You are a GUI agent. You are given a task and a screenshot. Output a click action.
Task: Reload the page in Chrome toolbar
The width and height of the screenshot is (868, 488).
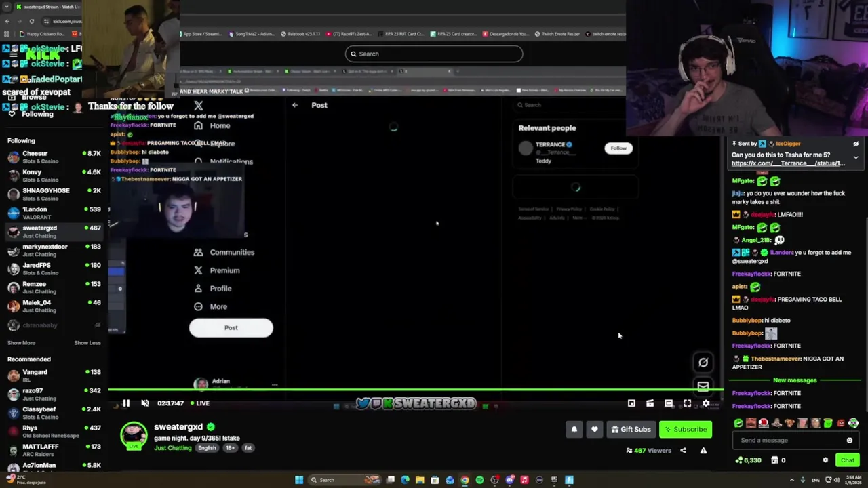pyautogui.click(x=31, y=21)
